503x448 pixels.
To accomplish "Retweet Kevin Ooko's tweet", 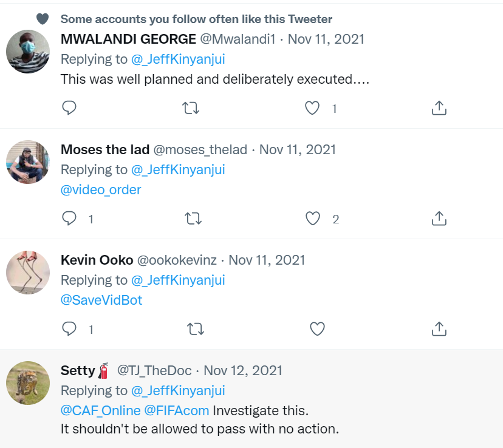I will point(195,329).
